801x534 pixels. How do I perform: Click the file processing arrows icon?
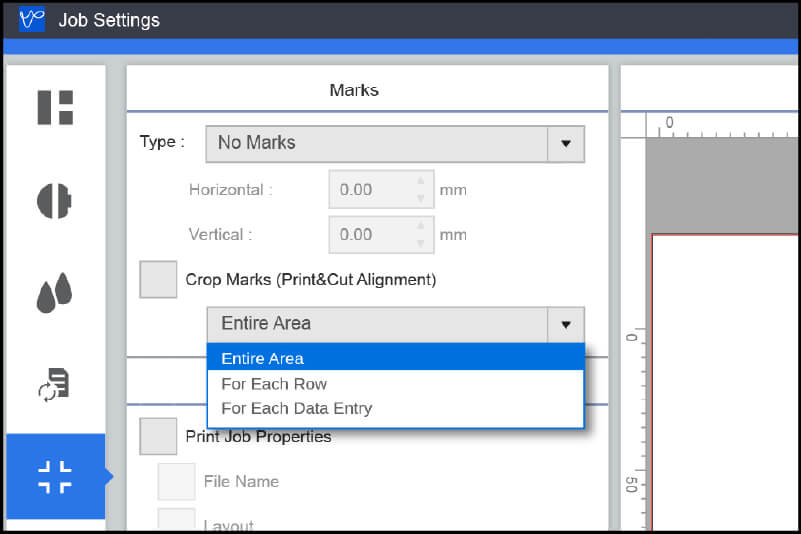click(x=55, y=384)
